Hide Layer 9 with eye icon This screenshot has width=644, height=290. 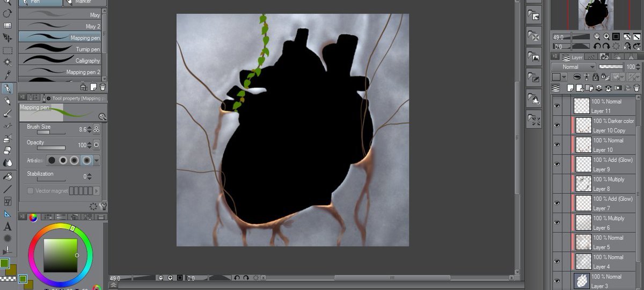click(x=557, y=164)
